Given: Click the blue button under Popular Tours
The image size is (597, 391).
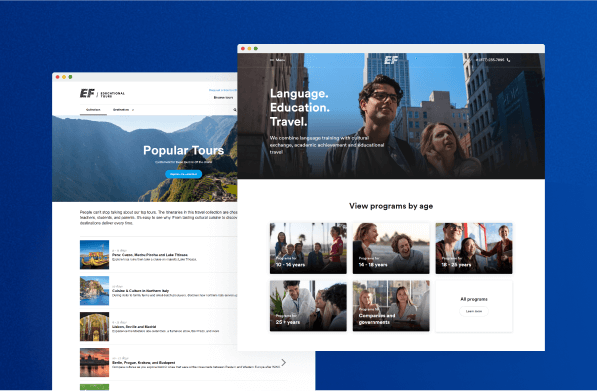Looking at the screenshot, I should click(x=184, y=174).
